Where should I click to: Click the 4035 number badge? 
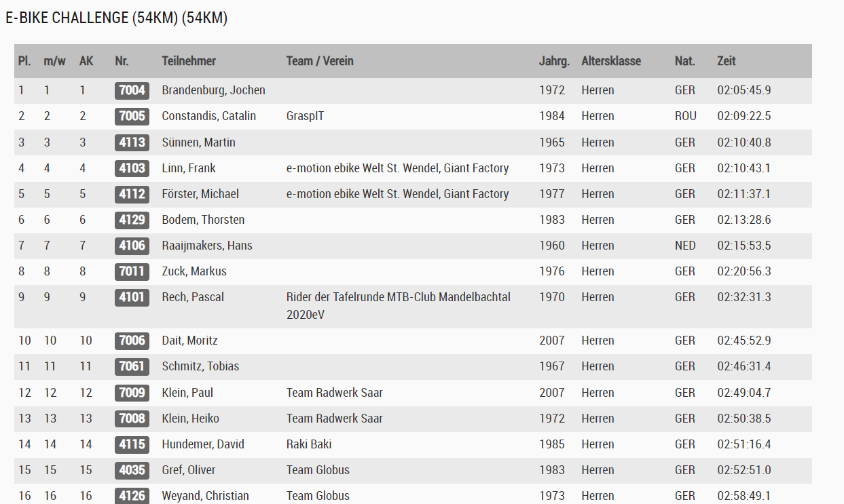[132, 470]
